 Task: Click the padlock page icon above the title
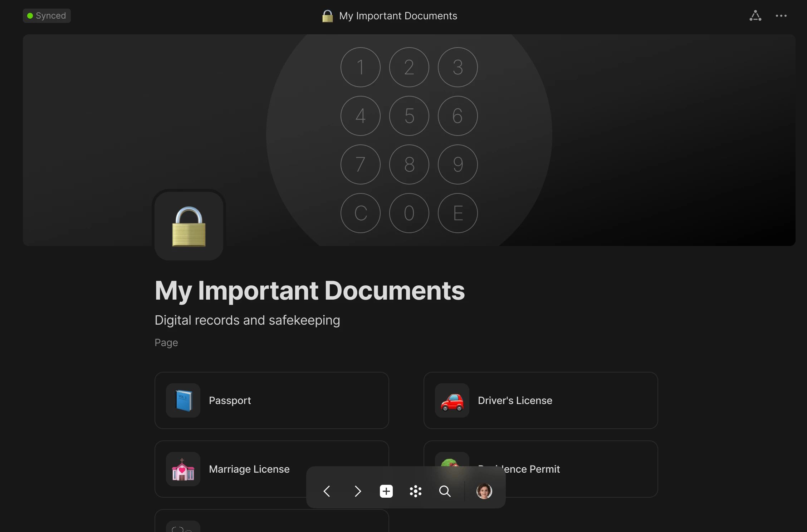pyautogui.click(x=189, y=226)
